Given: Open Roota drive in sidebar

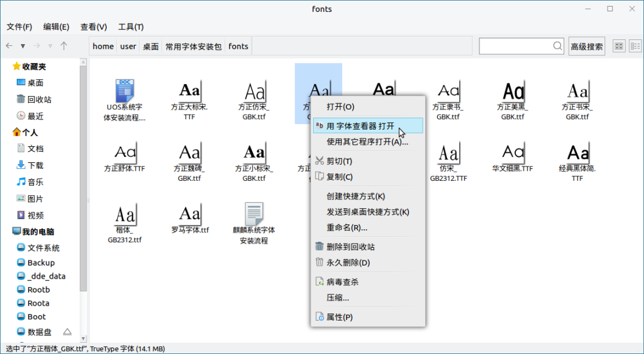Looking at the screenshot, I should (33, 303).
